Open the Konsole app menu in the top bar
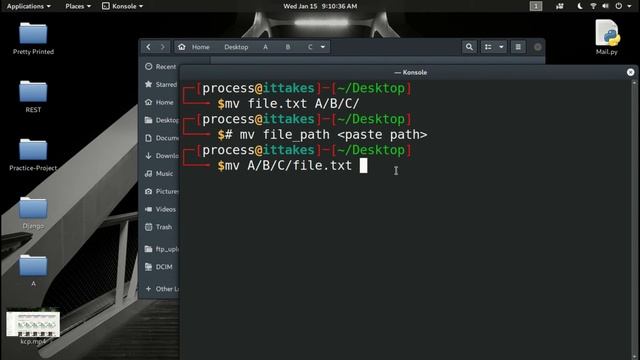This screenshot has width=640, height=360. (122, 6)
